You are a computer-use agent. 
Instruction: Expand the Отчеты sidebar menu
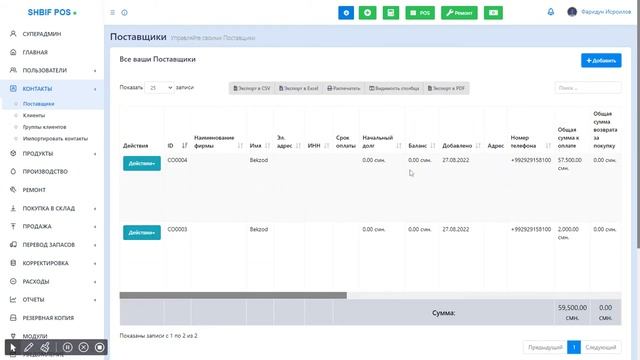point(52,299)
